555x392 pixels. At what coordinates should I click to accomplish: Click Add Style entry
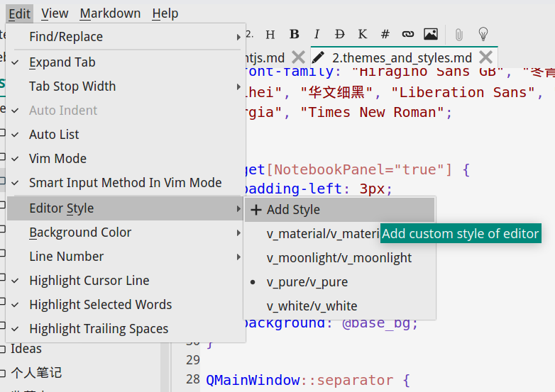coord(340,210)
